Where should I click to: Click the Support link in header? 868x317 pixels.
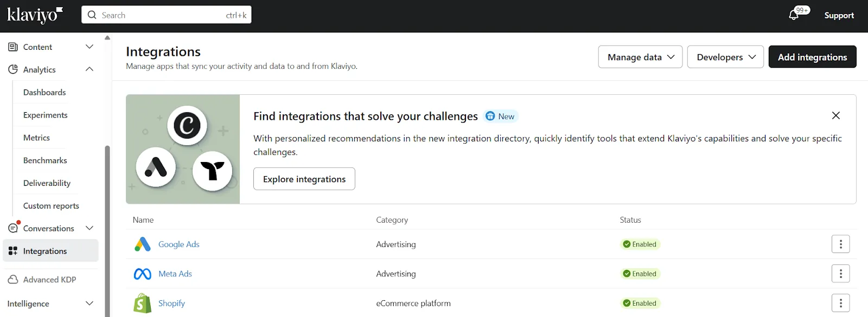pos(839,15)
